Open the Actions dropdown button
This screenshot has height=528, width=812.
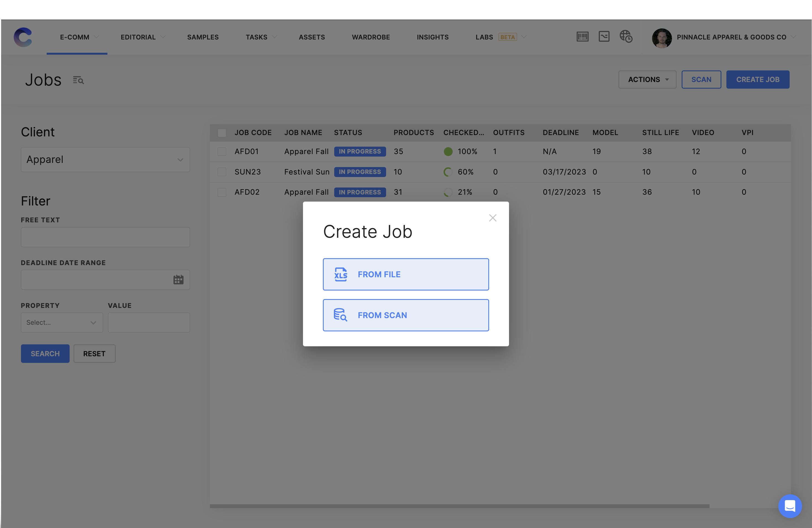(x=647, y=80)
